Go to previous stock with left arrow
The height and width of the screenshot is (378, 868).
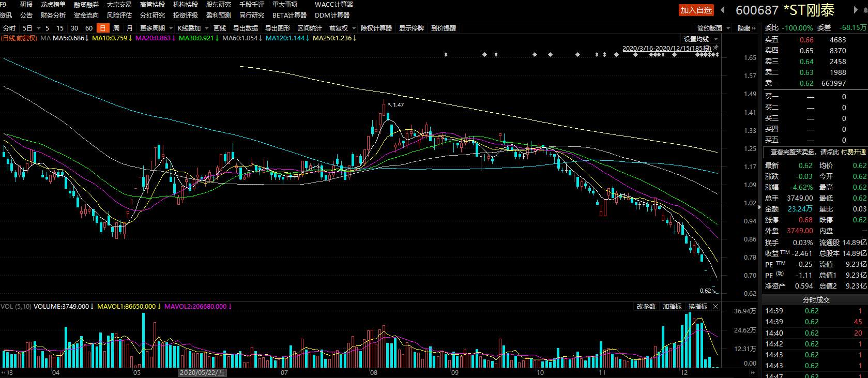click(x=723, y=10)
